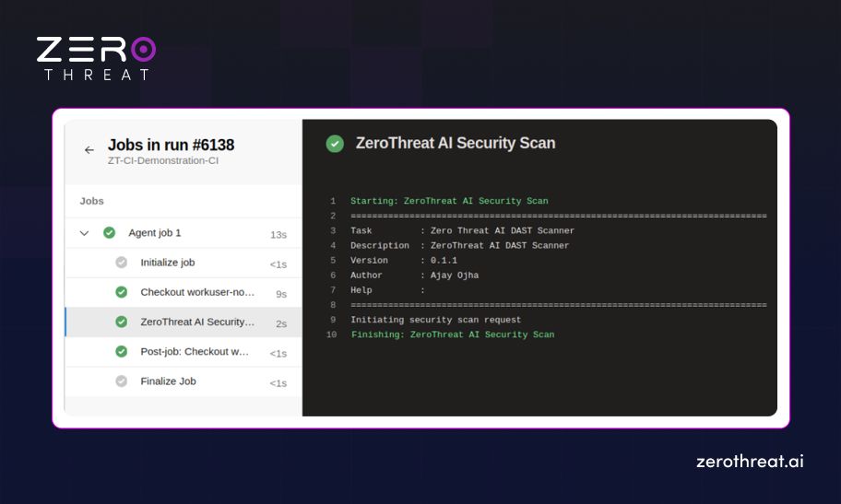Click the green success icon in the log header

pos(335,143)
